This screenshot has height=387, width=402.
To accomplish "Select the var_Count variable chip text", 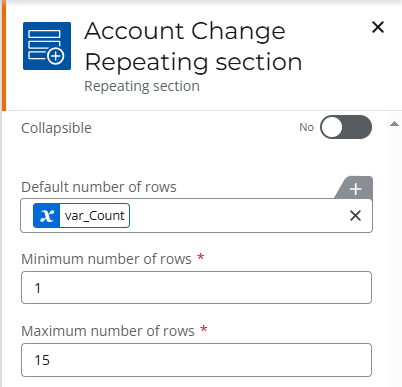I will 95,216.
